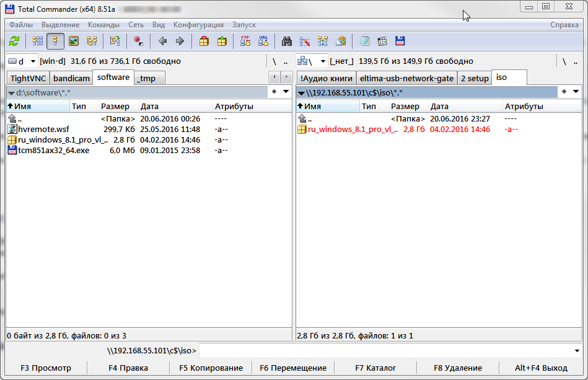Click the command line input field
This screenshot has width=588, height=380.
tap(384, 350)
